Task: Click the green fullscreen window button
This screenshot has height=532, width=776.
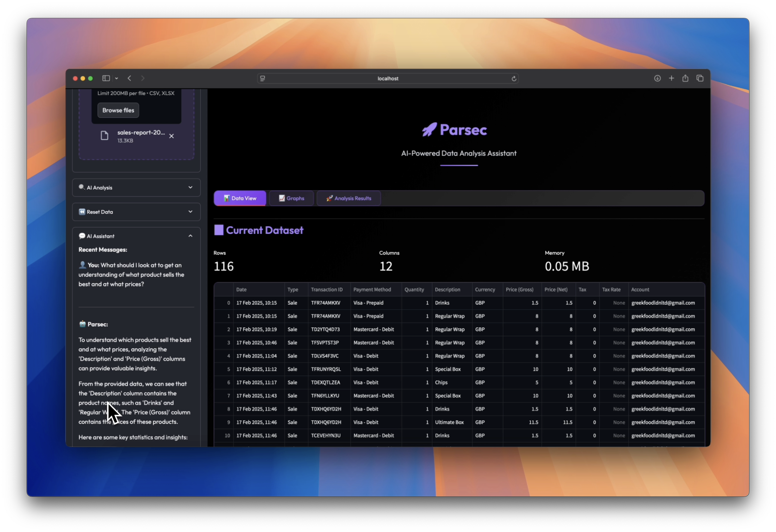Action: click(90, 78)
